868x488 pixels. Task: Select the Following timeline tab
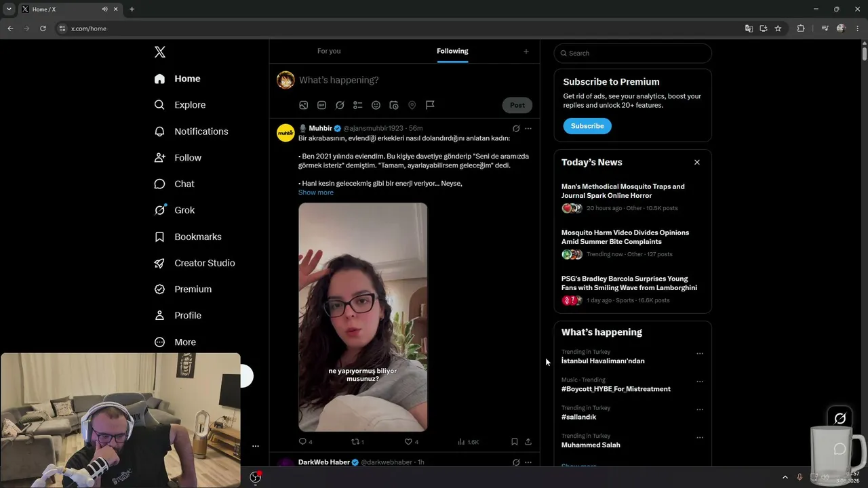pos(452,52)
